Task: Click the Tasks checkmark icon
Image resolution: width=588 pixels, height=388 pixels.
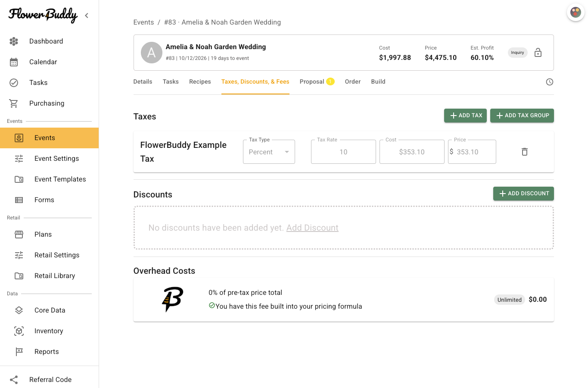Action: (x=14, y=83)
